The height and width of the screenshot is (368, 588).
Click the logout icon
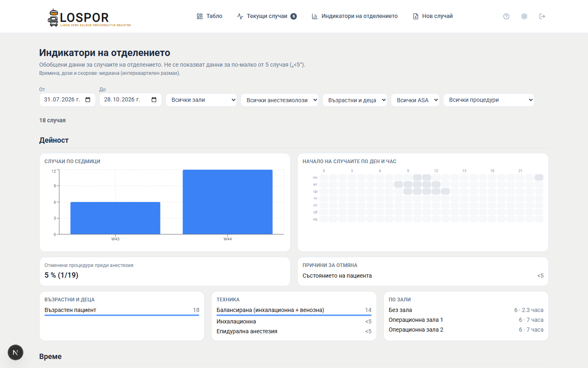[x=542, y=16]
